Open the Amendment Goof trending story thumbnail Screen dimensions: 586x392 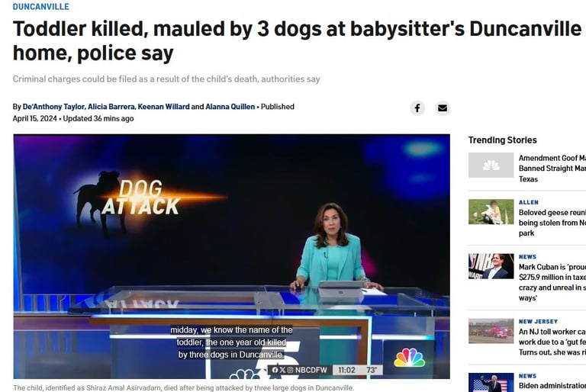click(491, 165)
